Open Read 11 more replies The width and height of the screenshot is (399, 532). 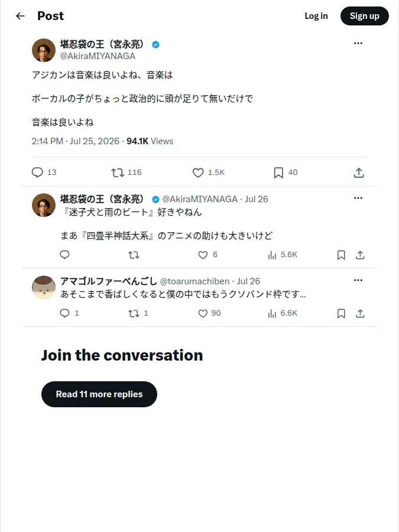pos(99,394)
